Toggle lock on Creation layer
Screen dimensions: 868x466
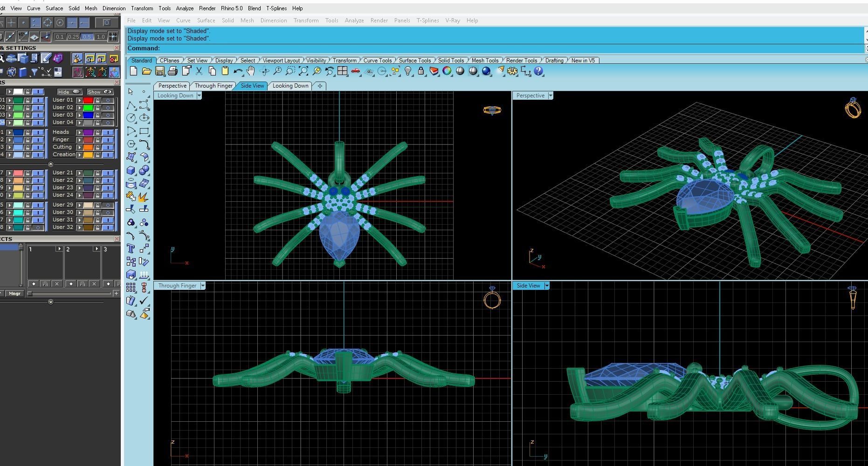[x=98, y=155]
